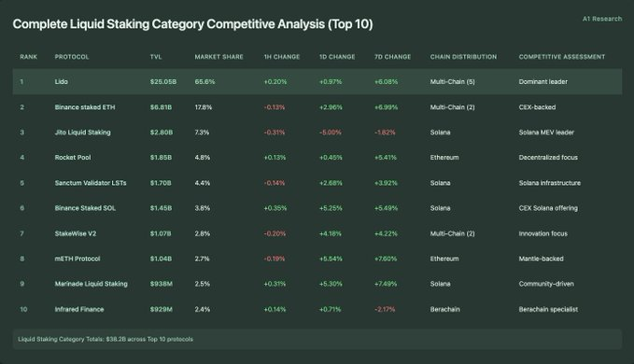Select Jito Liquid Staking entry
The width and height of the screenshot is (634, 364).
click(82, 133)
